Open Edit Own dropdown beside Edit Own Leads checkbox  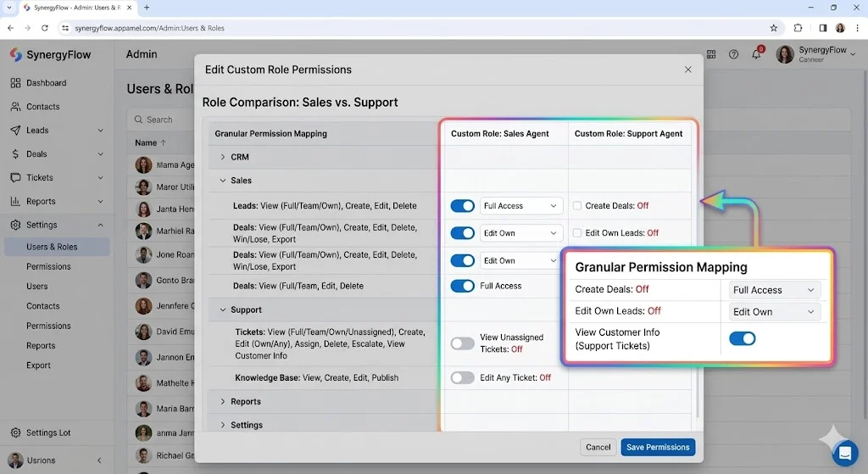tap(521, 233)
